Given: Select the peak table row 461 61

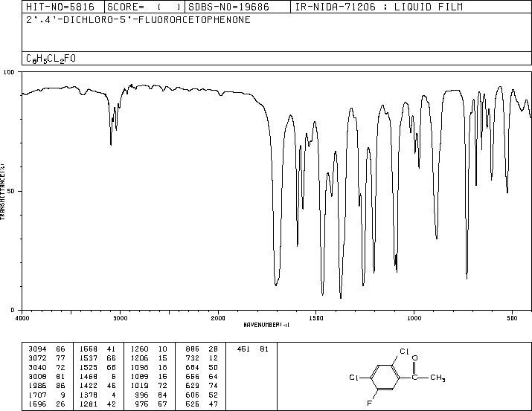Looking at the screenshot, I should 252,349.
